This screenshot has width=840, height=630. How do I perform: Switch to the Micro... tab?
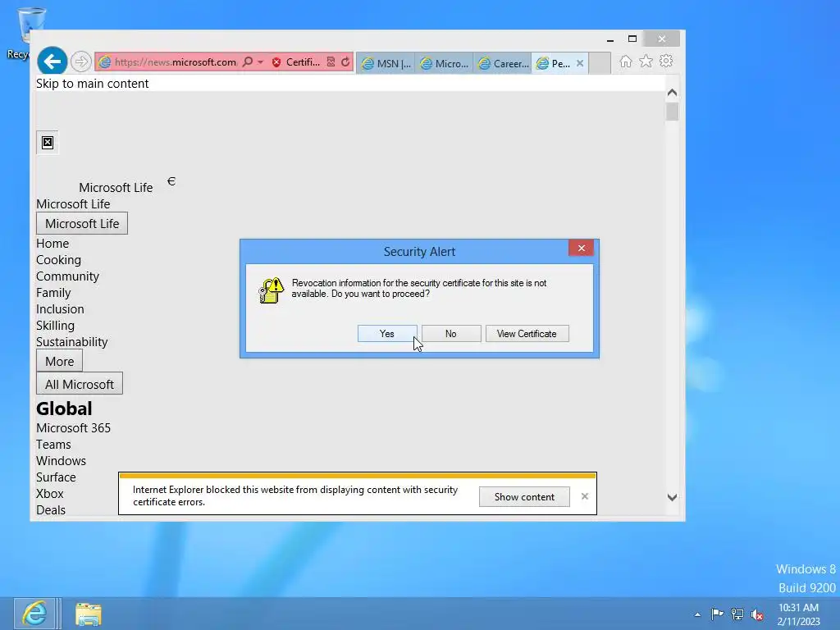[444, 63]
